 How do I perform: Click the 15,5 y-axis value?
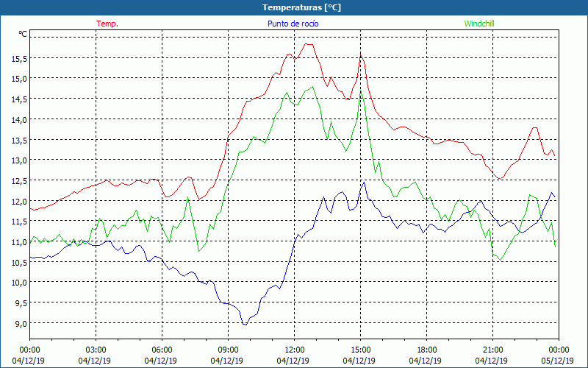18,58
